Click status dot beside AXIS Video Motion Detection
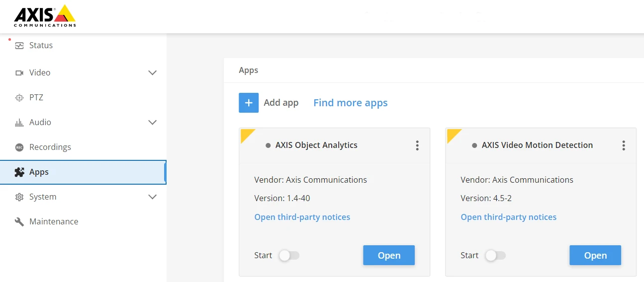The image size is (644, 282). tap(474, 145)
